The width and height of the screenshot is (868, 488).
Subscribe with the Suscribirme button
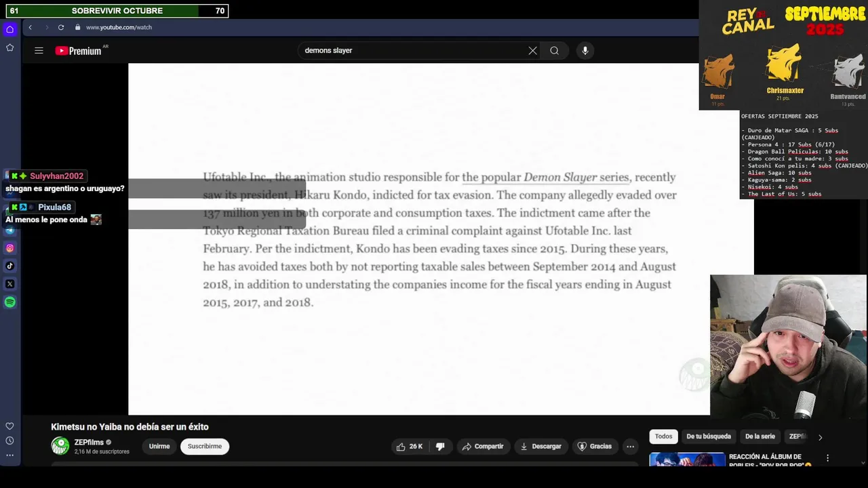205,446
